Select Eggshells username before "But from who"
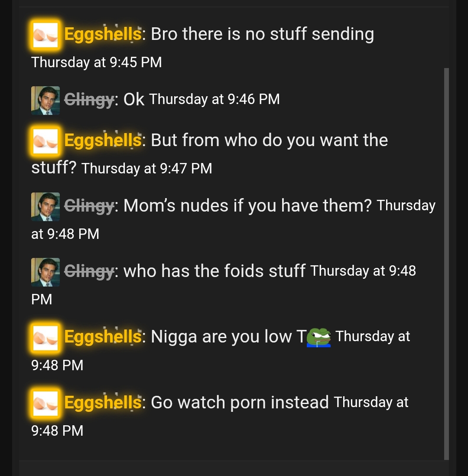This screenshot has height=476, width=468. tap(103, 140)
